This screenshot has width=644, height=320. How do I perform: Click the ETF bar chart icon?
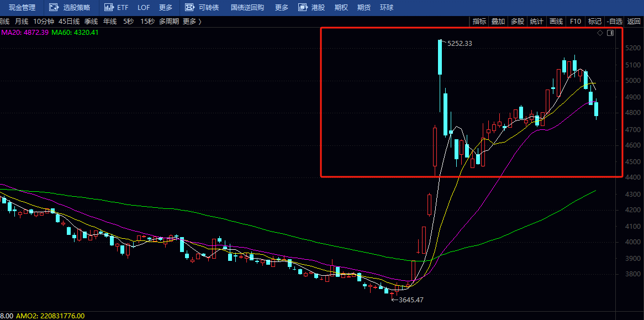[x=108, y=7]
